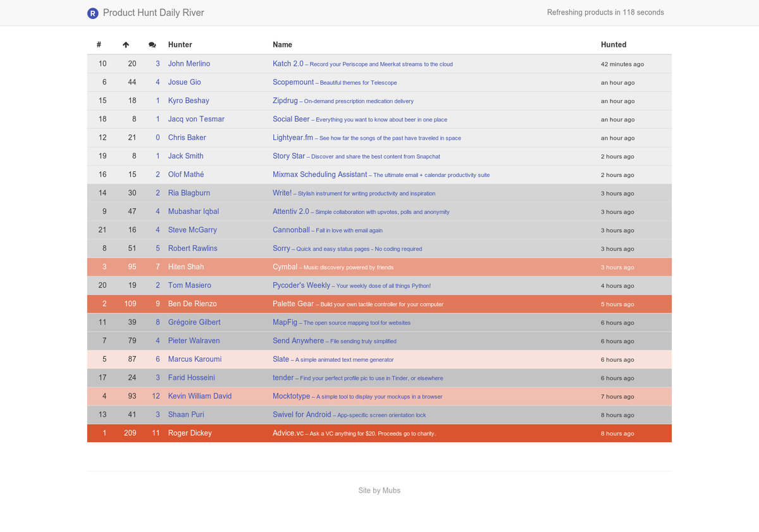Viewport: 759px width, 532px height.
Task: Click the Name column header
Action: coord(283,45)
